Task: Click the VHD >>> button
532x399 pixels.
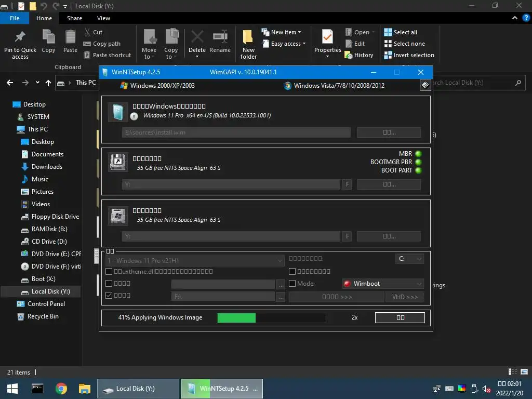Action: point(405,297)
